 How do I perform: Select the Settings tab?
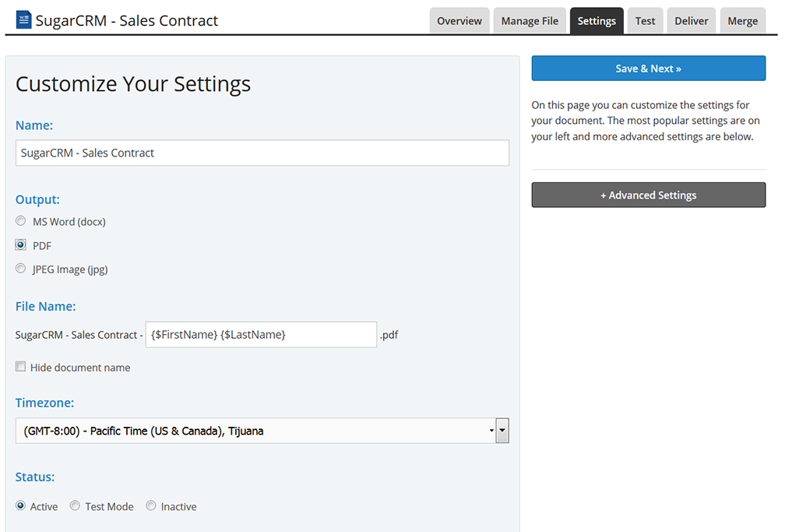pos(597,21)
